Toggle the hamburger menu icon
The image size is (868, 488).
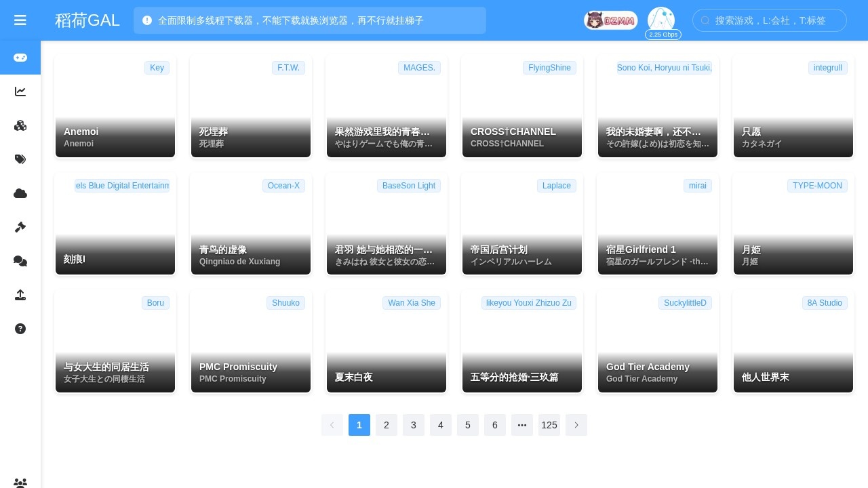point(20,20)
